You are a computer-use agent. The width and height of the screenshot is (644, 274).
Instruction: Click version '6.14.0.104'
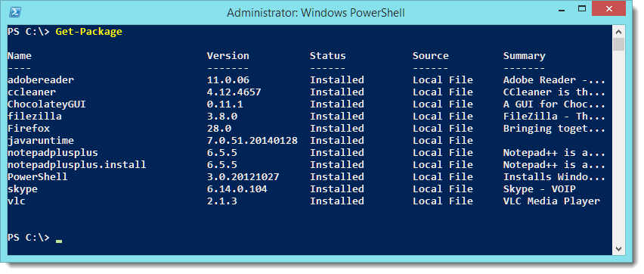(x=237, y=189)
